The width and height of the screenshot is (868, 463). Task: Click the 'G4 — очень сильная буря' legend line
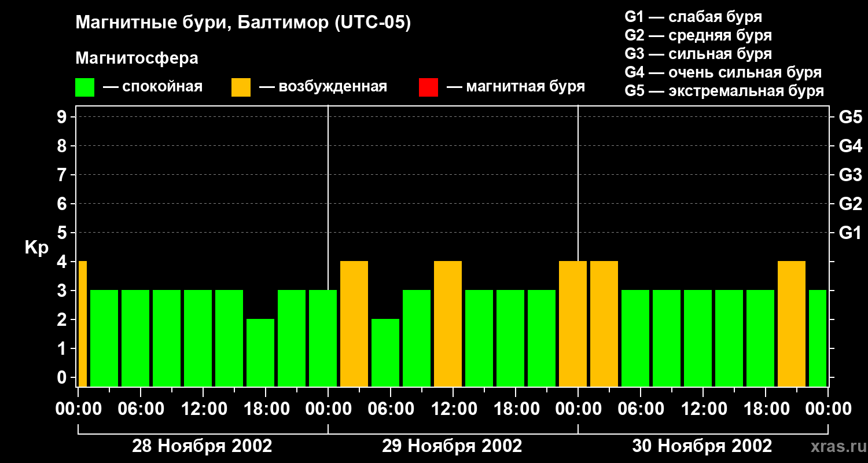click(x=723, y=72)
